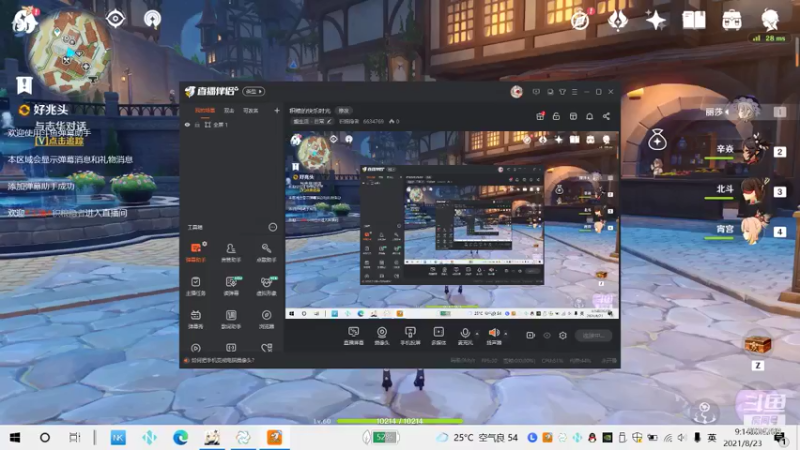Open the game Inventory backpack icon

point(732,20)
